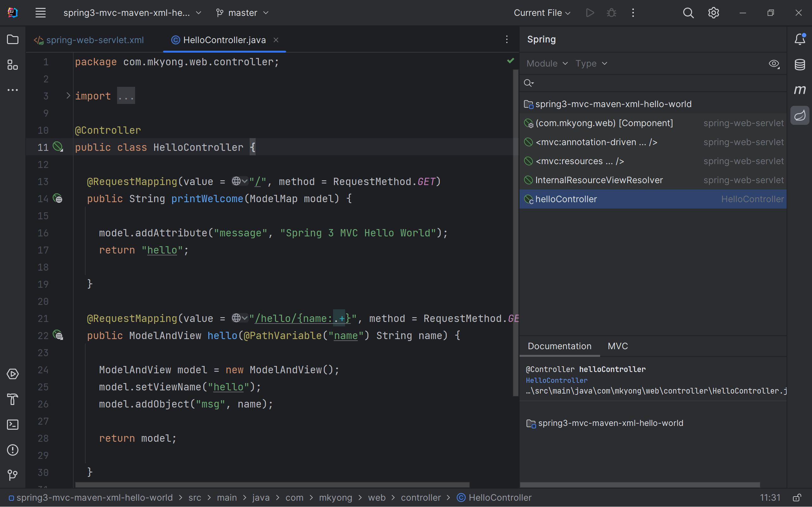Click the notifications bell icon
Viewport: 812px width, 507px height.
pos(800,39)
